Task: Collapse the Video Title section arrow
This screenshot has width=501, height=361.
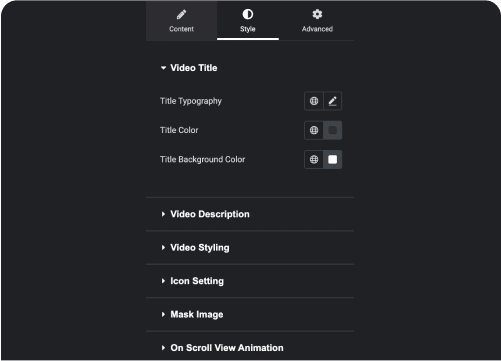Action: 163,68
